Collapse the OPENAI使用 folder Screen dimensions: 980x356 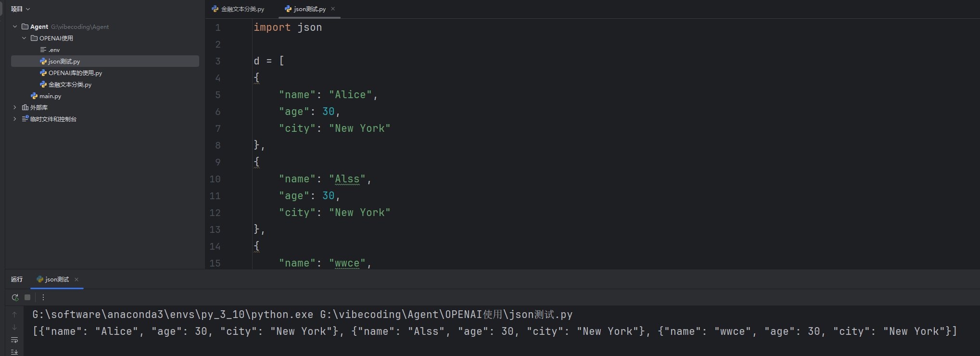[24, 38]
